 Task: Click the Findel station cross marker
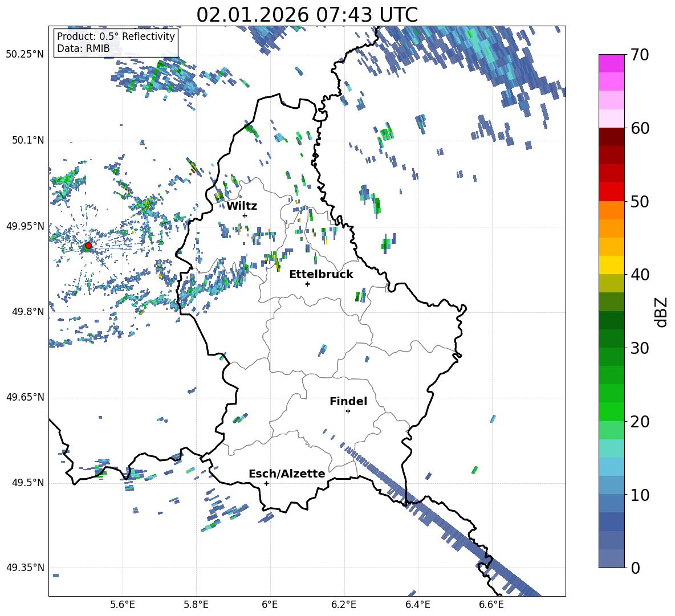(348, 411)
